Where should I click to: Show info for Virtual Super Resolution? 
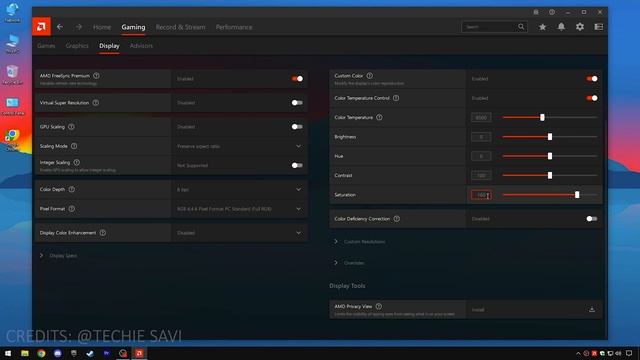tap(96, 103)
